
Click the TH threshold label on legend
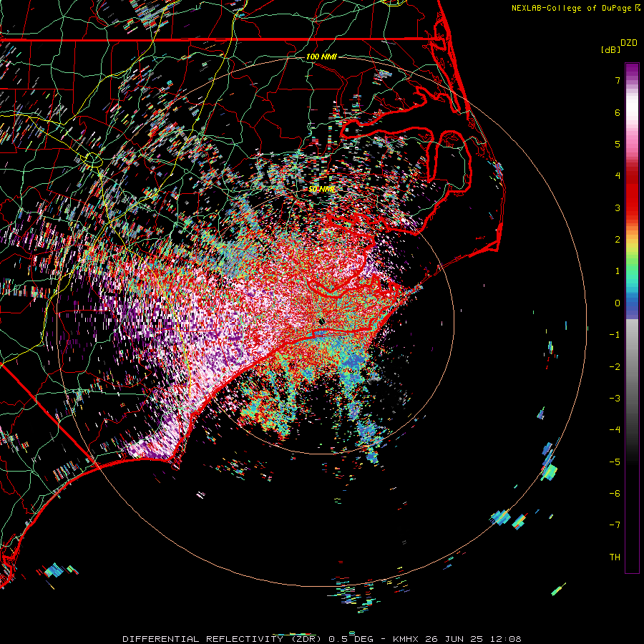(x=615, y=557)
